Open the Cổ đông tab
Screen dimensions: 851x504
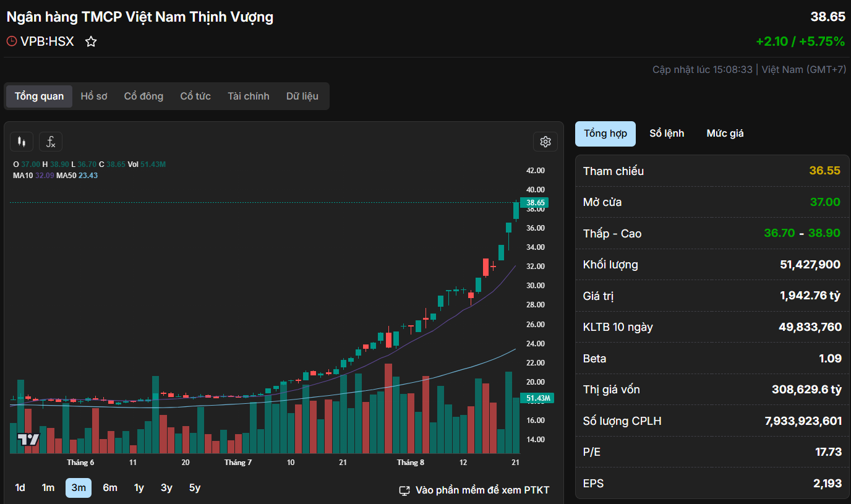coord(143,96)
